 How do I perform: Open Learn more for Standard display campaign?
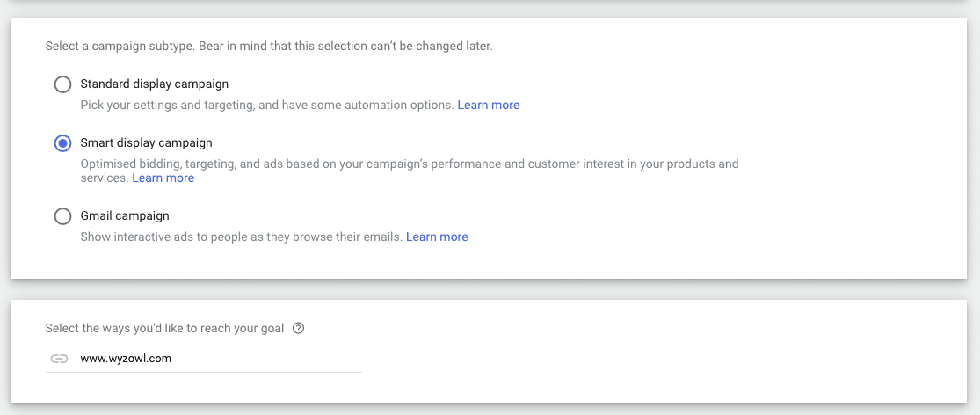pos(488,105)
